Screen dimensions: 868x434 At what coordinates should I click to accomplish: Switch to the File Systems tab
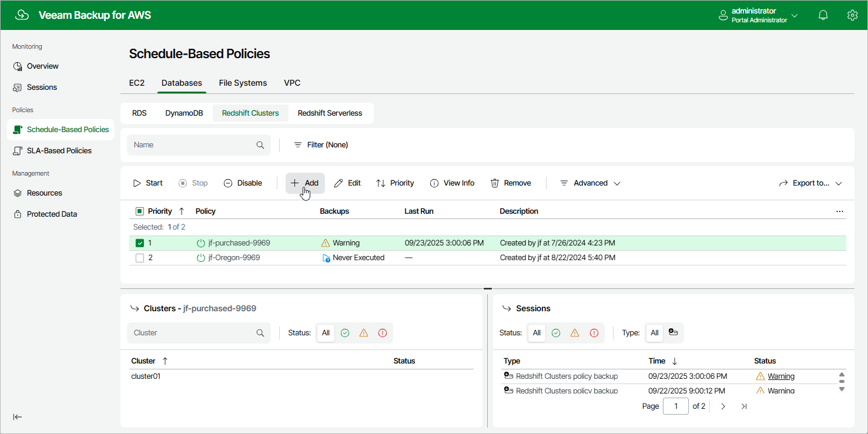(x=243, y=83)
